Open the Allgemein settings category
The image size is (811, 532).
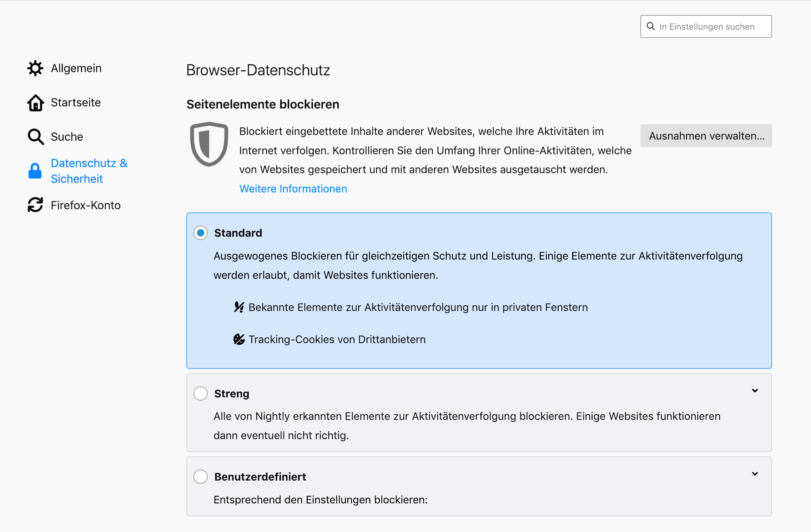click(76, 68)
